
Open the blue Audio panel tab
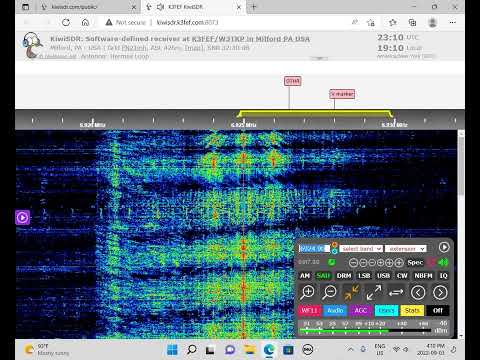335,310
